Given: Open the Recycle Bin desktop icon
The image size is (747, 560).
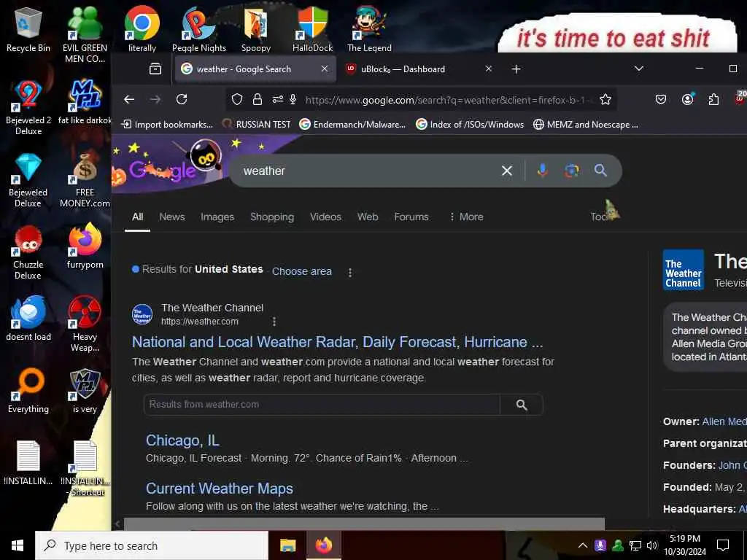Looking at the screenshot, I should coord(28,29).
